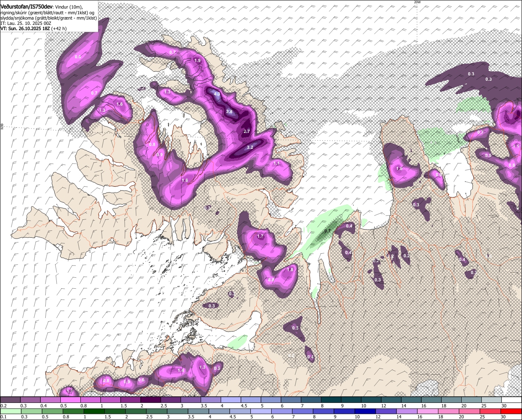Click the bright red lower legend swatch labeled 30
The height and width of the screenshot is (420, 522).
(511, 411)
